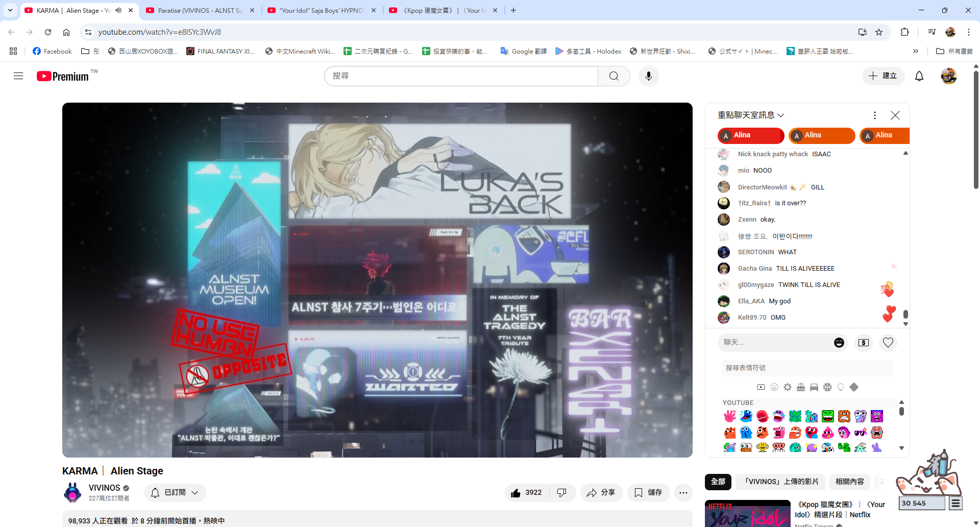
Task: Open live chat options three-dot menu
Action: 875,115
